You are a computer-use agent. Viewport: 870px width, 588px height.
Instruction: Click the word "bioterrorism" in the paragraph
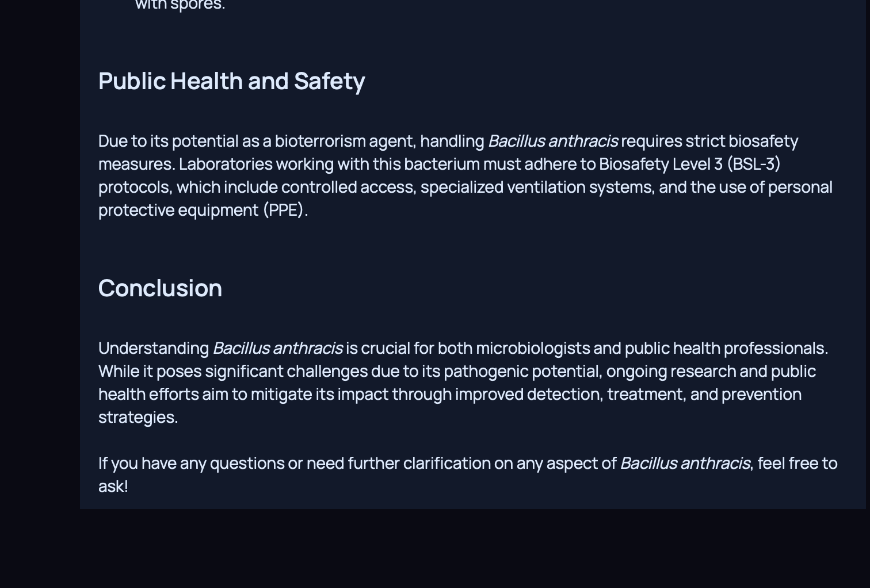click(x=320, y=141)
